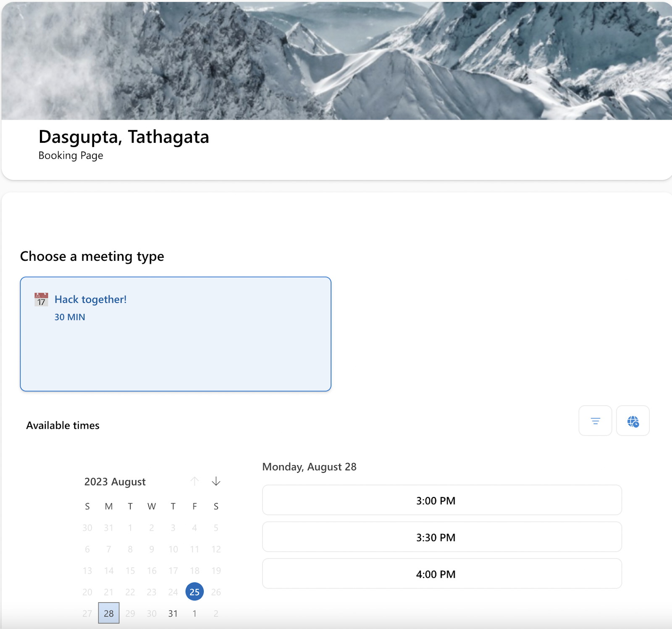Click greyed date 26 in calendar
The height and width of the screenshot is (629, 672).
216,592
